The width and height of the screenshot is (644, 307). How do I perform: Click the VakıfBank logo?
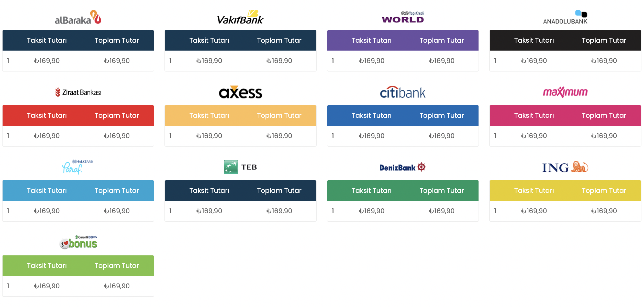click(240, 17)
